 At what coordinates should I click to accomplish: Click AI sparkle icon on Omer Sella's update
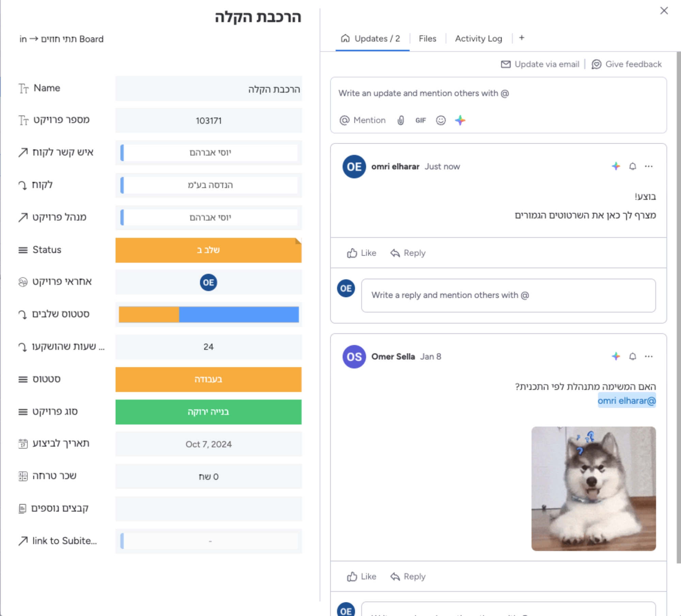point(616,356)
